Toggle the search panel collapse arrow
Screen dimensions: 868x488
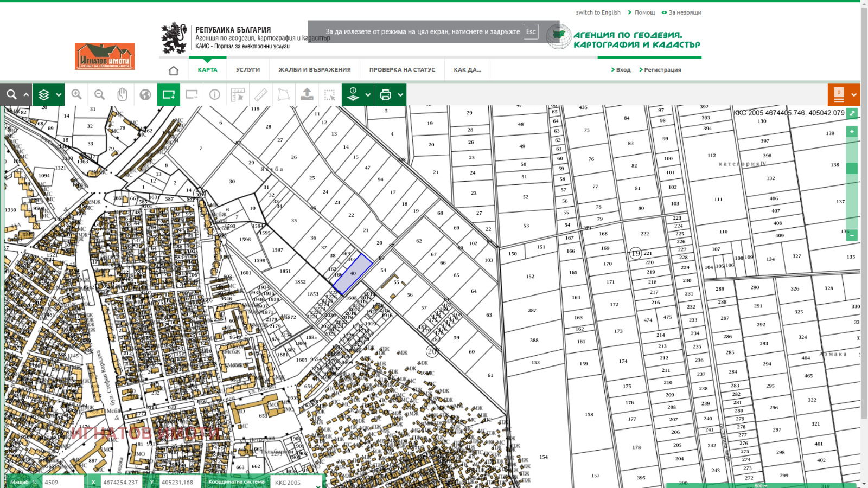(25, 95)
